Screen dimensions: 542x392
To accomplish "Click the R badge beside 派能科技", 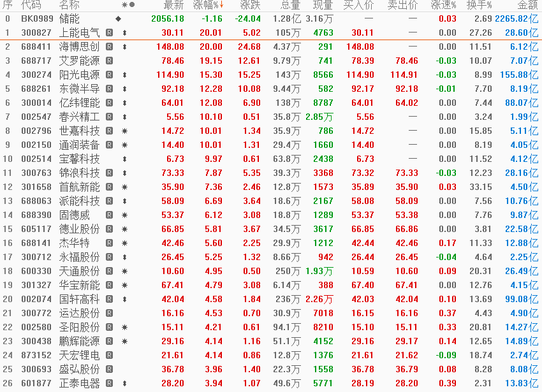I will pyautogui.click(x=110, y=201).
